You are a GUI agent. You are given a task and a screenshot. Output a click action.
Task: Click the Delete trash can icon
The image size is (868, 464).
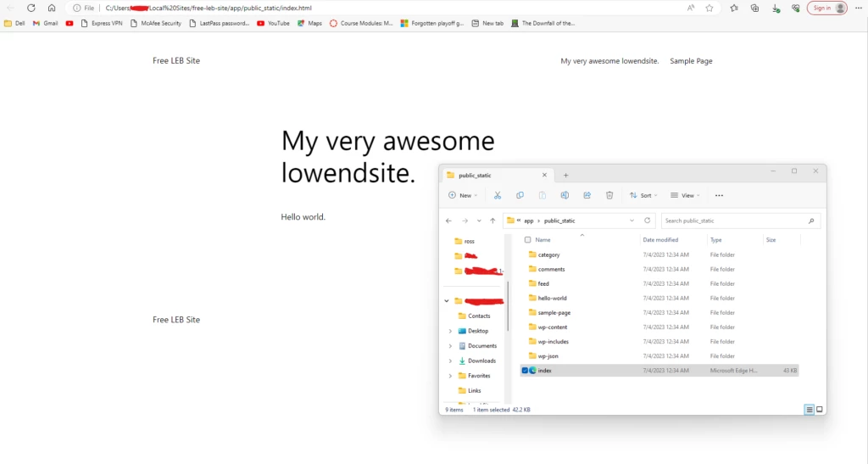[x=609, y=195]
